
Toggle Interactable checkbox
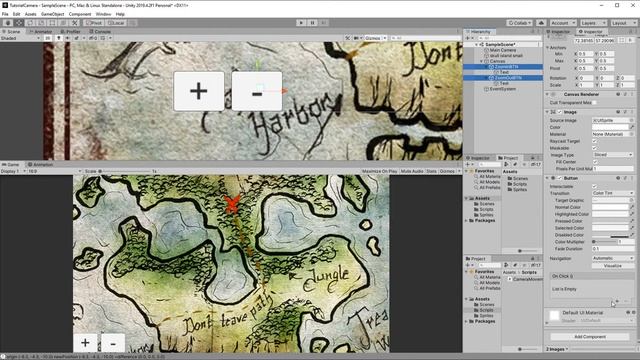click(594, 187)
